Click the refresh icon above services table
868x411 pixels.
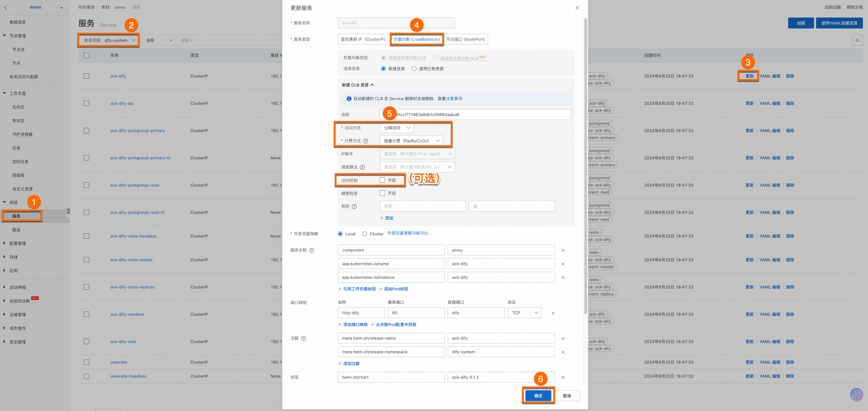(x=857, y=40)
